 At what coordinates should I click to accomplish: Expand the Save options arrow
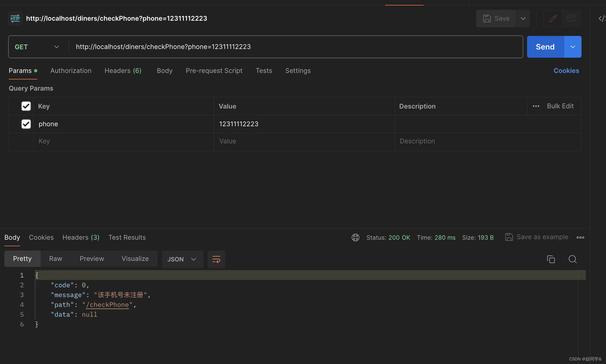click(x=523, y=18)
